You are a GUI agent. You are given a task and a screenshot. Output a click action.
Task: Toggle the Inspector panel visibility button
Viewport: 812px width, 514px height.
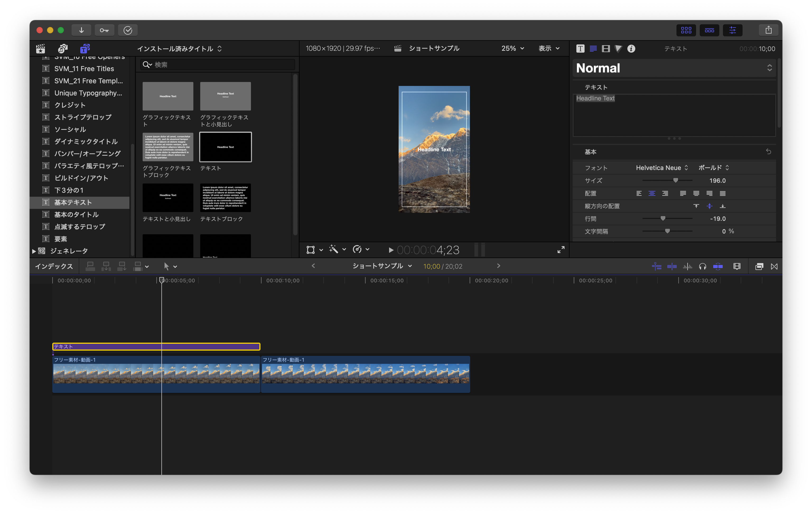click(732, 30)
